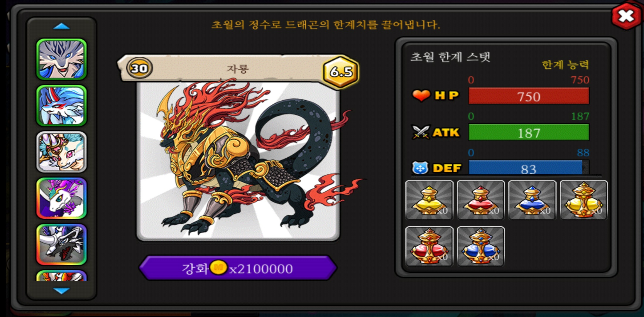Select the large red essence potion
Viewport: 644px width, 317px height.
pos(429,246)
